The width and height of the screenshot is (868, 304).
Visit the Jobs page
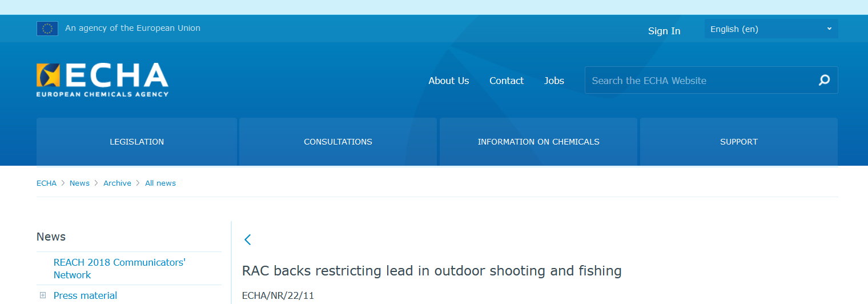[x=554, y=81]
